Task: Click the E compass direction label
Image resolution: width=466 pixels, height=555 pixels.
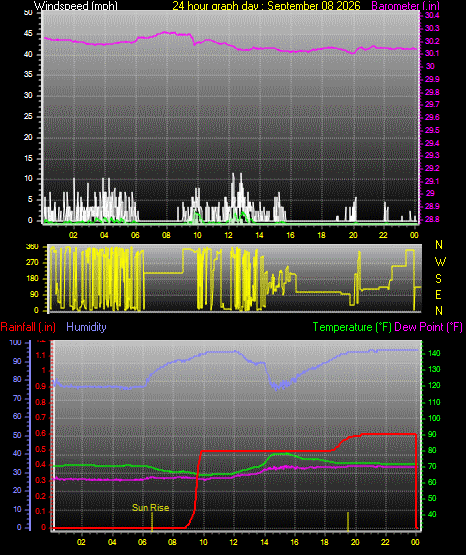Action: (x=438, y=294)
